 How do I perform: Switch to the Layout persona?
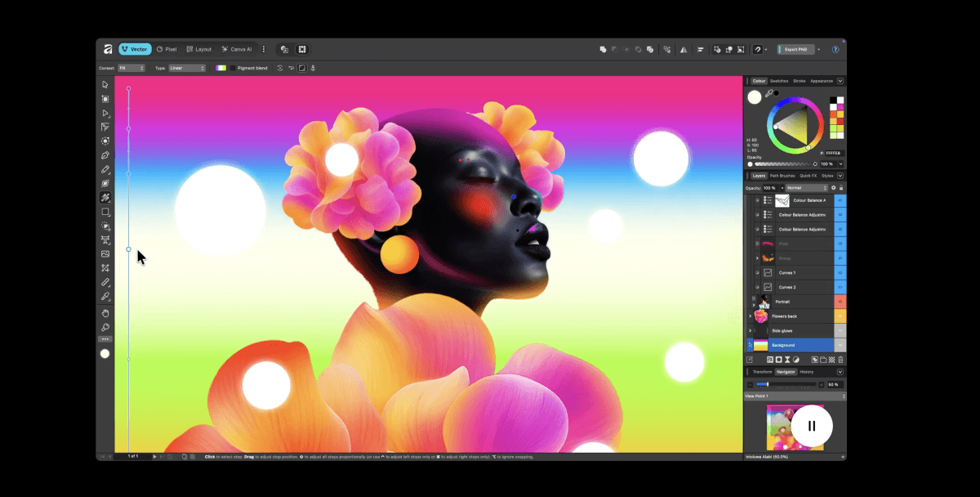click(x=198, y=49)
